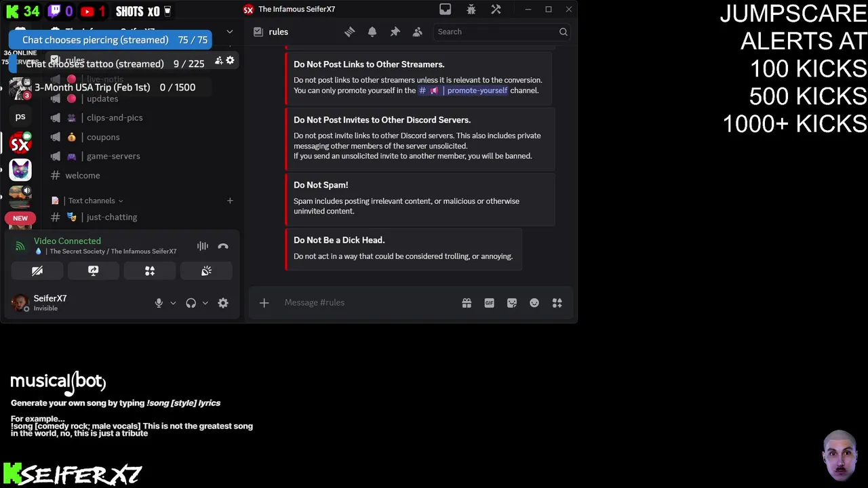
Task: Click the '3-Month USA Trip (Feb 1st)' goal bar
Action: 110,87
